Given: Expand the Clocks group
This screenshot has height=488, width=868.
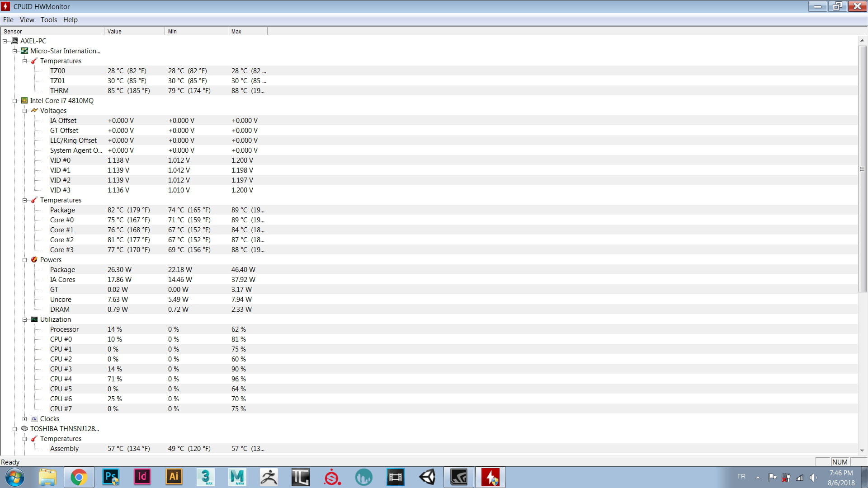Looking at the screenshot, I should pyautogui.click(x=25, y=419).
